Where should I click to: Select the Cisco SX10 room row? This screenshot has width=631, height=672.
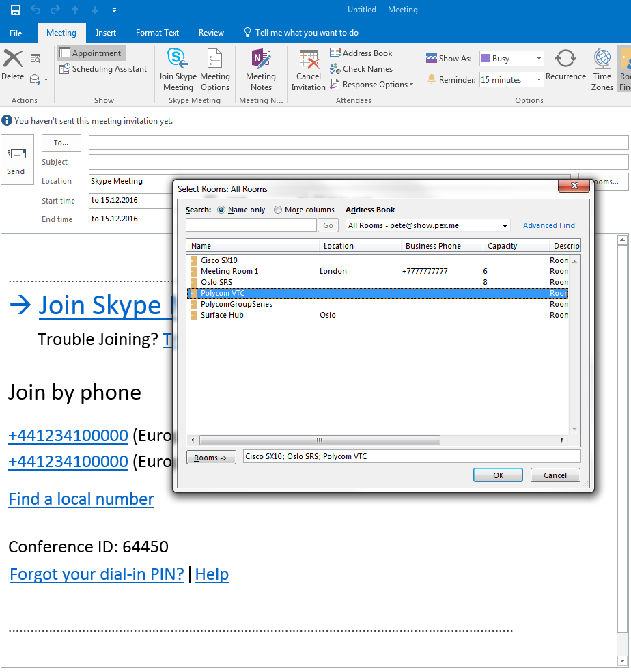[378, 260]
